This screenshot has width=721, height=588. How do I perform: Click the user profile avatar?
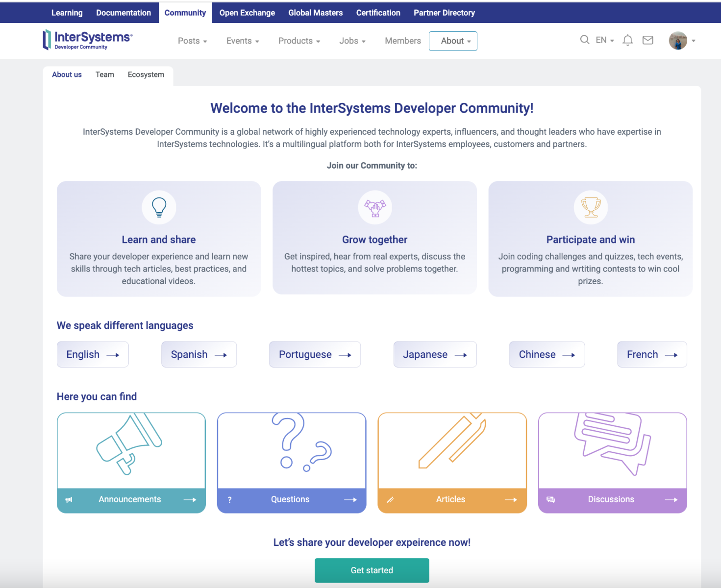(678, 41)
